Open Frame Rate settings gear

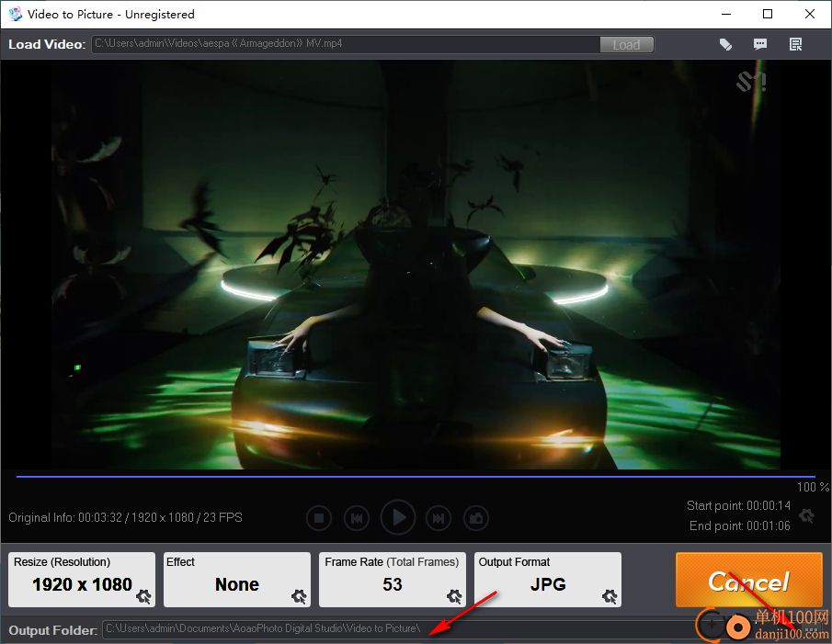[x=454, y=597]
